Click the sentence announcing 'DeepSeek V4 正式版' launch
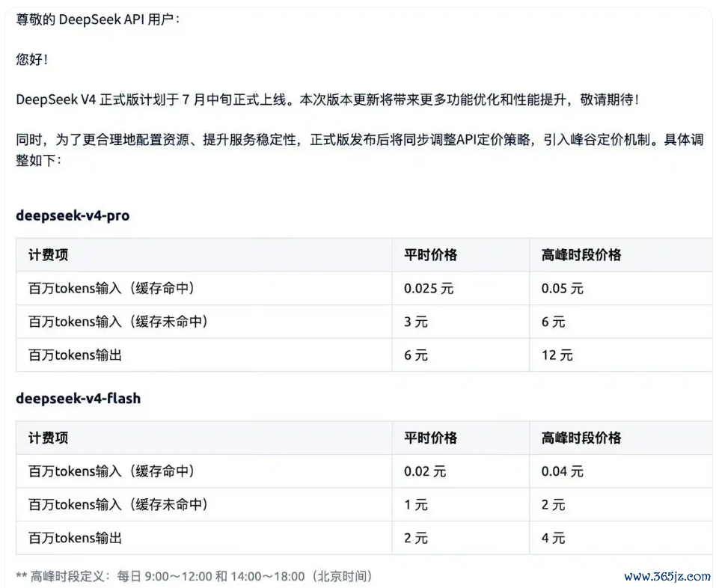This screenshot has width=716, height=588. click(x=327, y=99)
